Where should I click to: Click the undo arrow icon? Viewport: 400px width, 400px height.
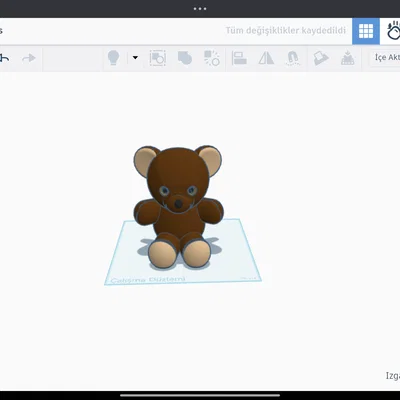(4, 58)
